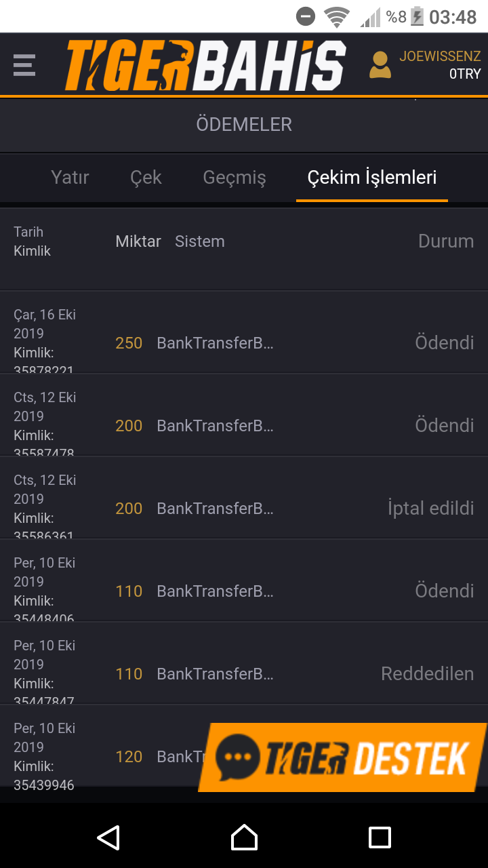
Task: Tap the Miktar column header
Action: click(x=138, y=241)
